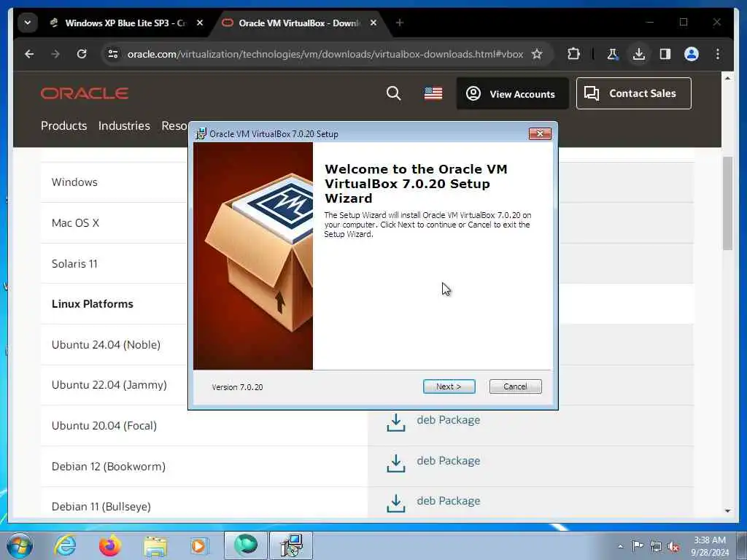Open the clock showing 3:38 AM
This screenshot has height=560, width=747.
click(x=710, y=546)
